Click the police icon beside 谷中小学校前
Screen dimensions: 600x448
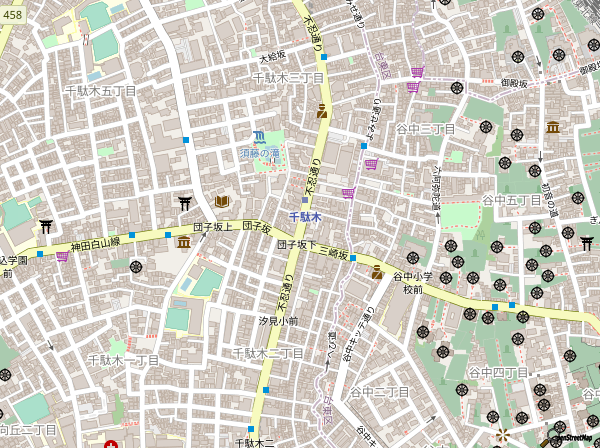[x=377, y=271]
